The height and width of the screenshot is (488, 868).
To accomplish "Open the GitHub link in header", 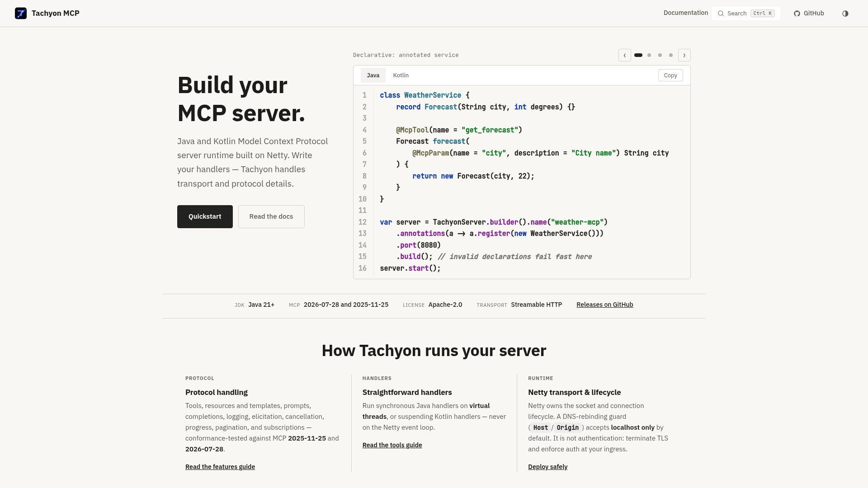I will point(809,14).
